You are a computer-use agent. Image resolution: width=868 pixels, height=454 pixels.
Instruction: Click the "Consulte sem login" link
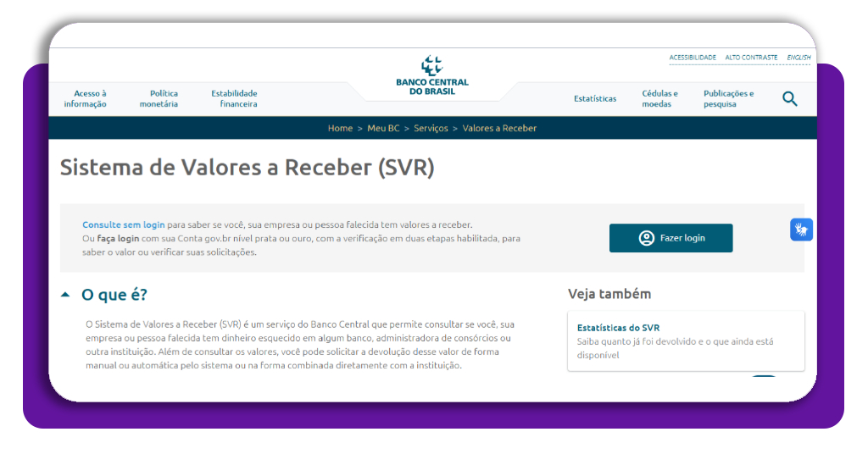[124, 224]
